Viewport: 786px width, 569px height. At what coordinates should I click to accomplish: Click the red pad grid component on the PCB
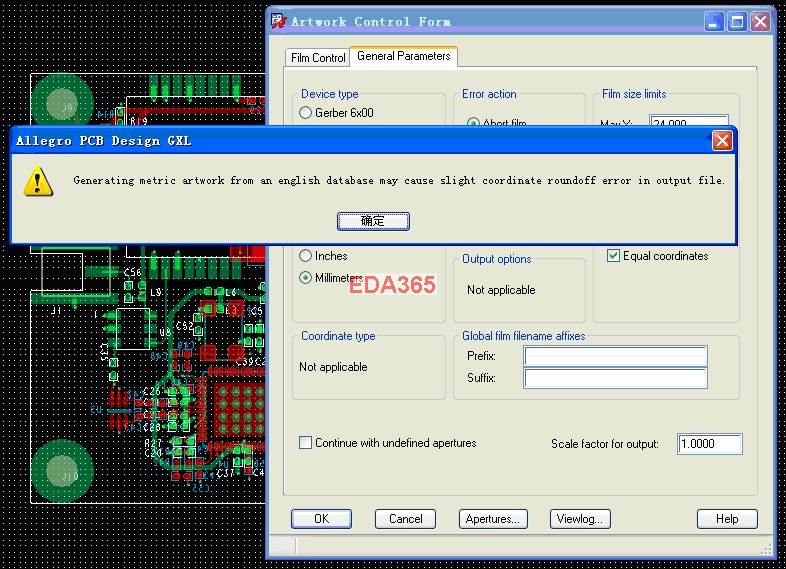click(239, 410)
